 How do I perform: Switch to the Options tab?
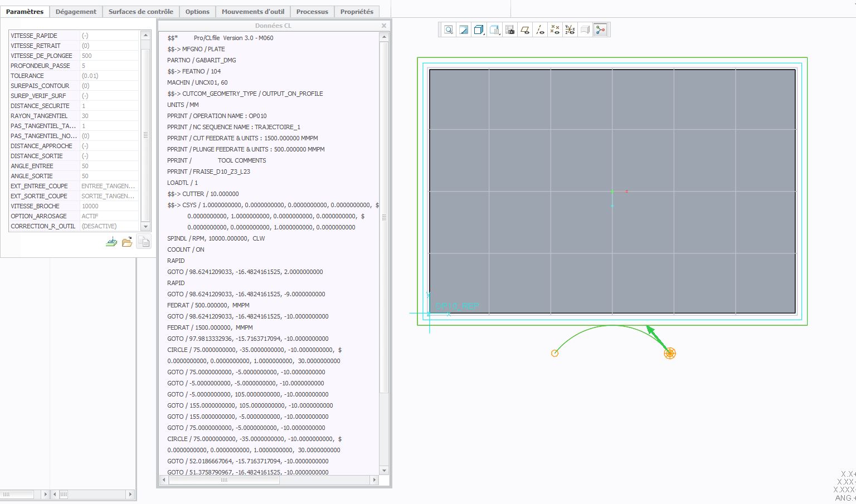tap(197, 12)
